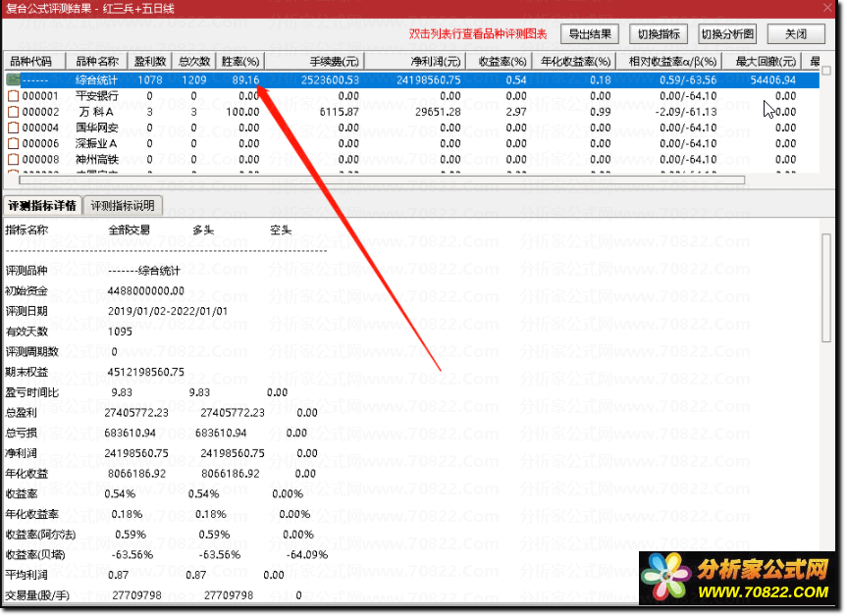847x616 pixels.
Task: Click the 总盈利 indicator label
Action: point(21,413)
